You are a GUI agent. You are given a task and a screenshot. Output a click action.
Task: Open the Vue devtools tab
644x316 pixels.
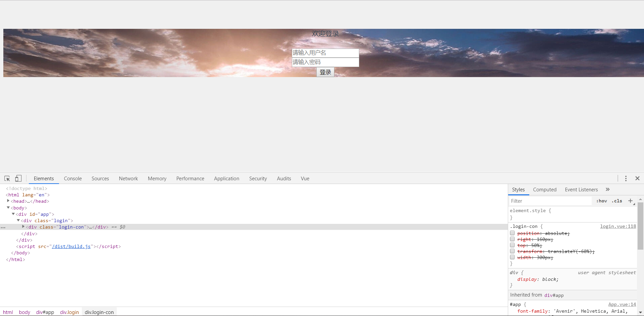point(305,179)
